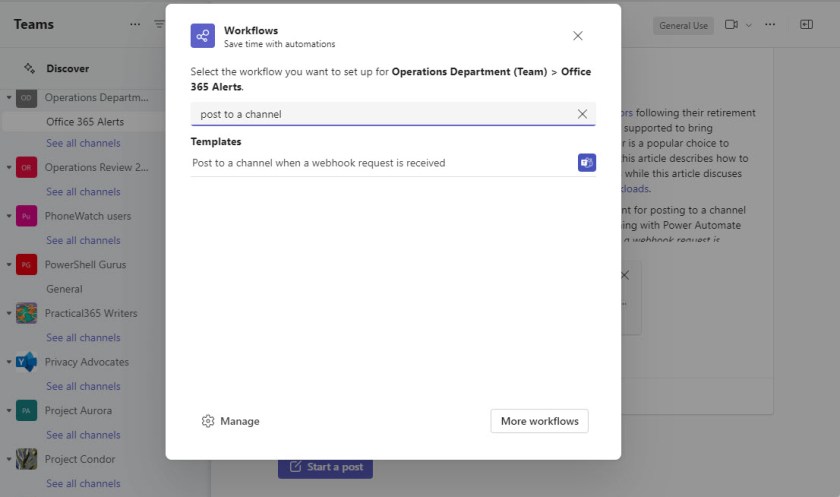Image resolution: width=840 pixels, height=497 pixels.
Task: Click the Project Condor avatar
Action: click(x=26, y=460)
